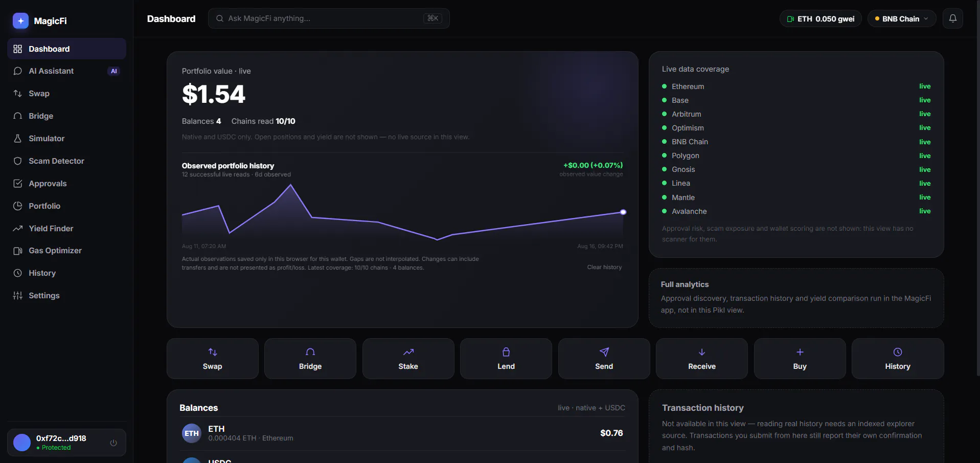
Task: Click the Send paper-plane icon
Action: pos(604,352)
